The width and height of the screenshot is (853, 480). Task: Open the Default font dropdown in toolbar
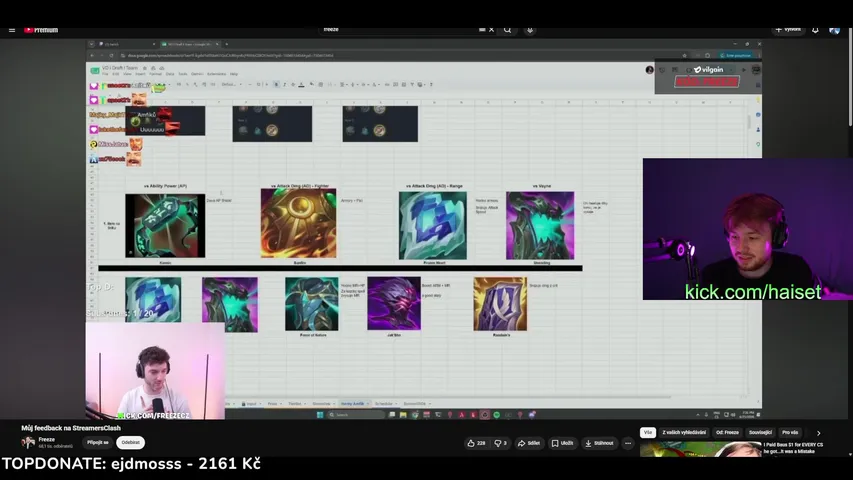pyautogui.click(x=231, y=84)
